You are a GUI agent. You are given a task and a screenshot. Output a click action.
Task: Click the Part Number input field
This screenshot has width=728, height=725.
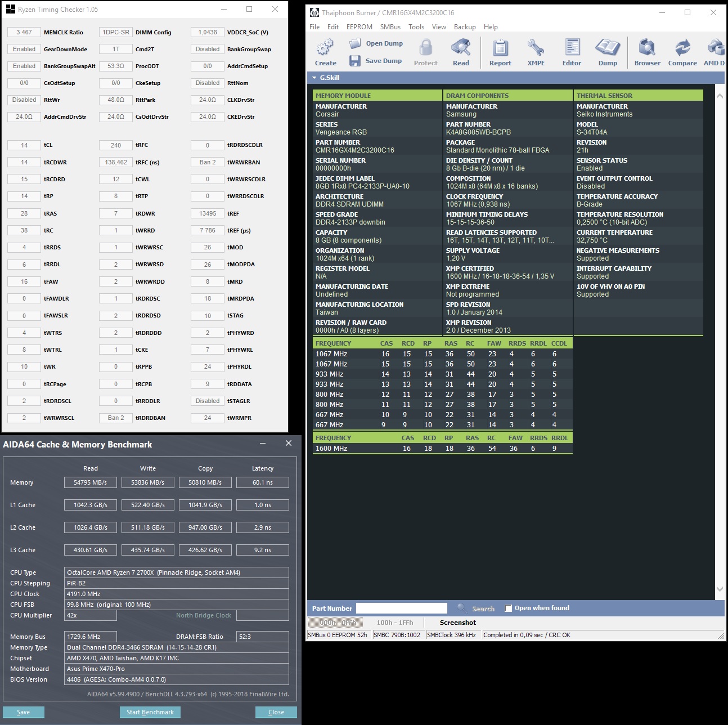click(402, 608)
